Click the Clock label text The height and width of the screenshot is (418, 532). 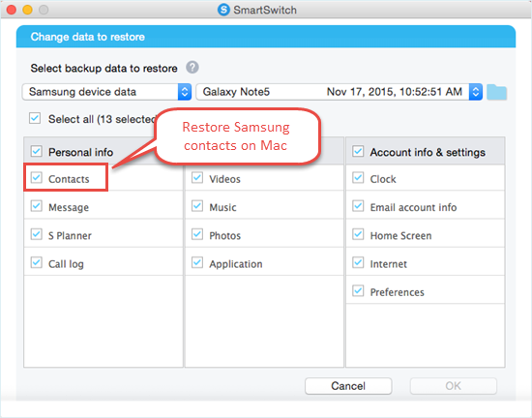click(x=383, y=179)
